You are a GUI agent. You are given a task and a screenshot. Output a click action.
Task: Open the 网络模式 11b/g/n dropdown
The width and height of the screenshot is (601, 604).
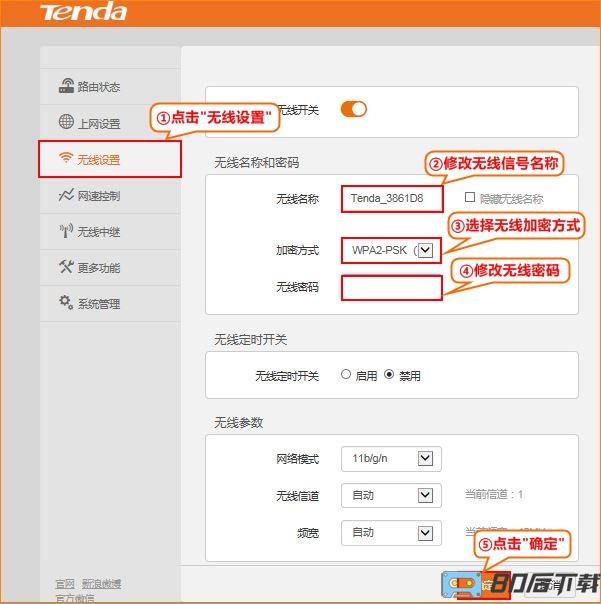pos(391,459)
